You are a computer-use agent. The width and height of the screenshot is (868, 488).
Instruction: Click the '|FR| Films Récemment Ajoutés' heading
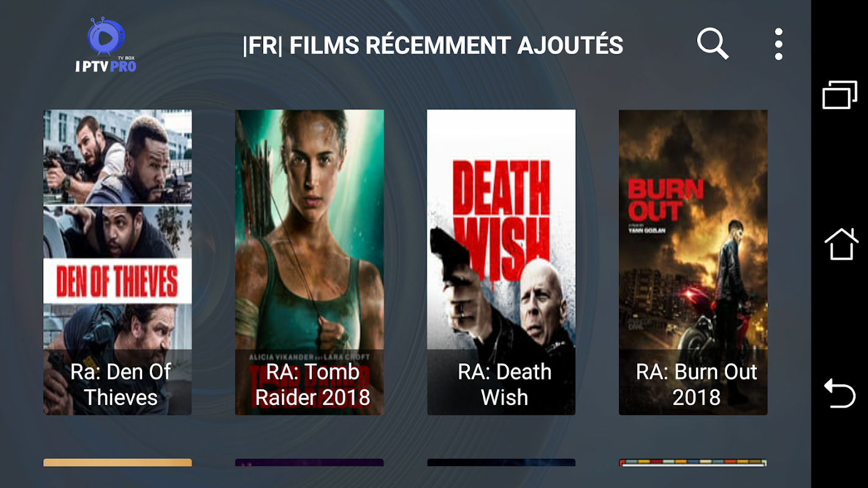click(x=433, y=46)
